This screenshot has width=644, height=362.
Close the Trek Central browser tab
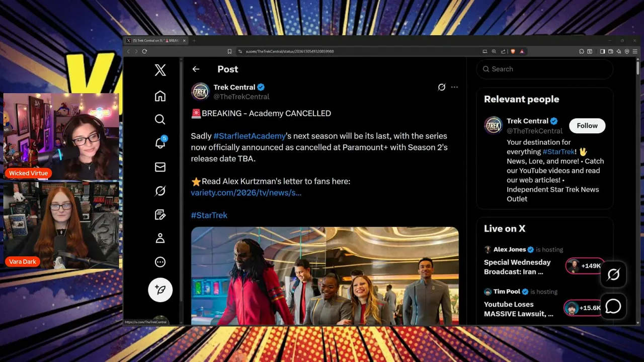[184, 41]
